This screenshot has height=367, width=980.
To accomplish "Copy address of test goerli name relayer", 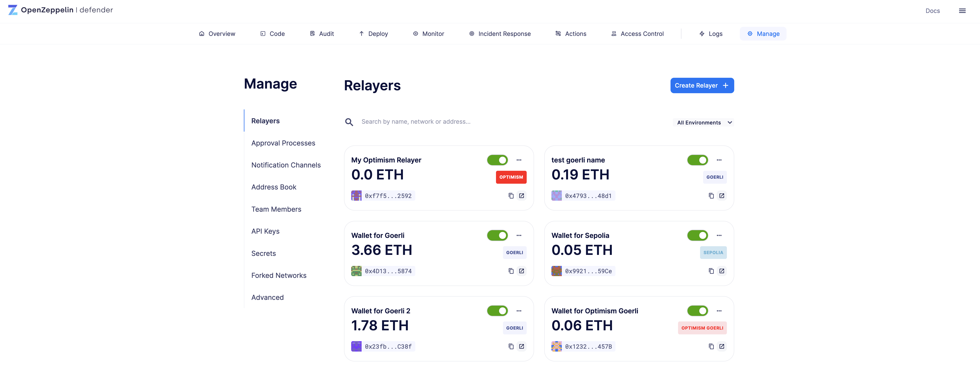I will pyautogui.click(x=711, y=196).
